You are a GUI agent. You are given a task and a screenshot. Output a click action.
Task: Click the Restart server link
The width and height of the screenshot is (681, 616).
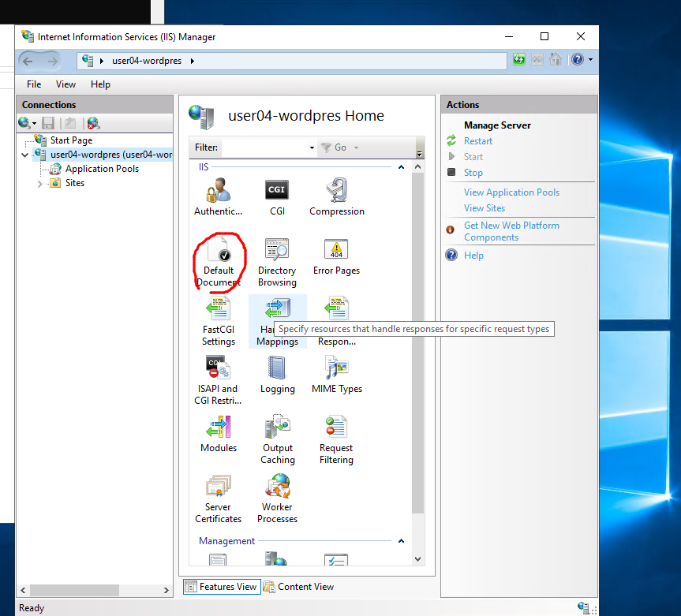point(477,141)
